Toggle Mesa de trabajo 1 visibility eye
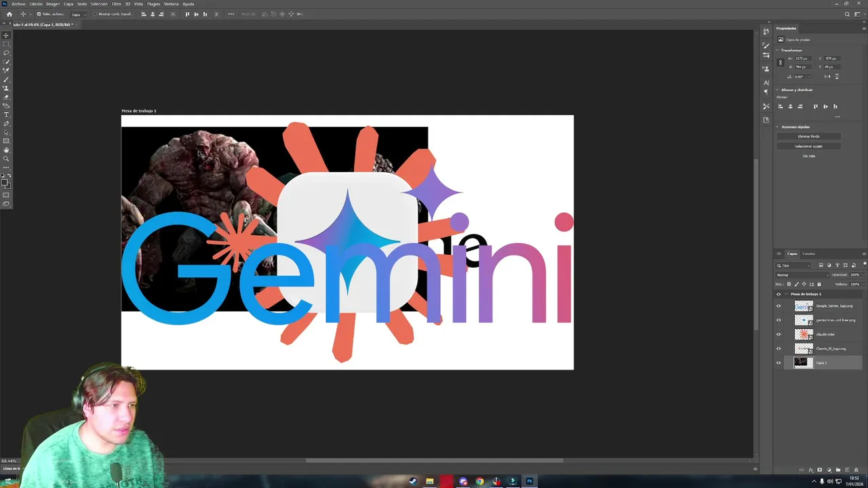868x488 pixels. point(778,294)
